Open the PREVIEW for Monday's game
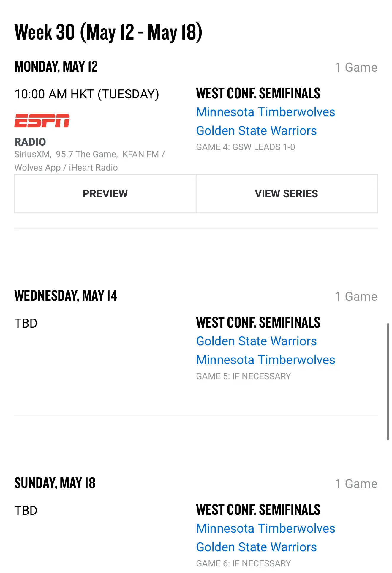Viewport: 392px width, 573px height. tap(105, 194)
